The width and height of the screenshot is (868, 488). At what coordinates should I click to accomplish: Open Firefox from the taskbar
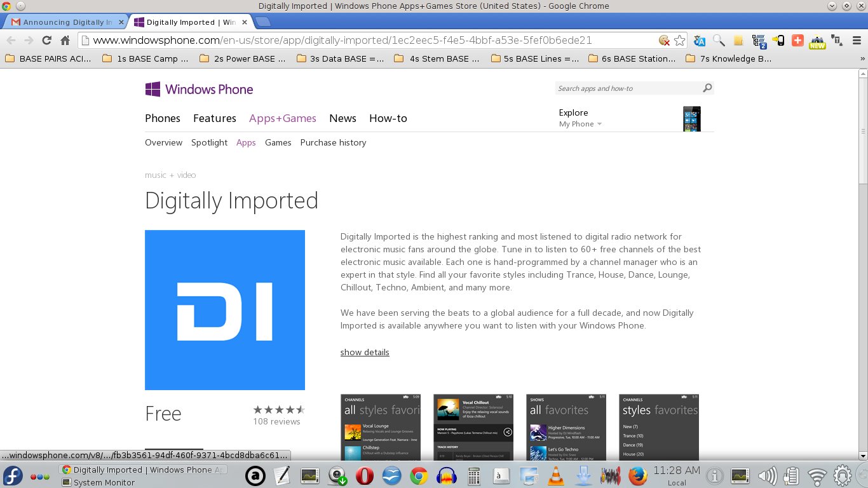pyautogui.click(x=637, y=475)
